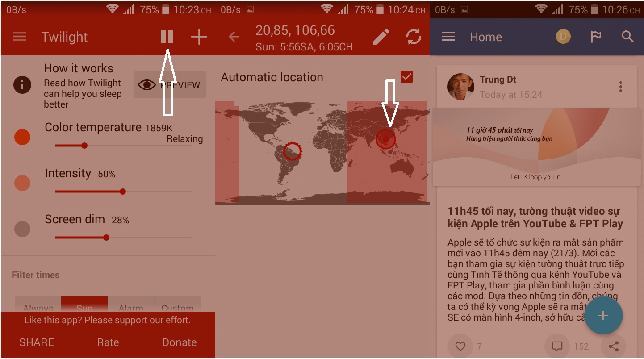Tap the Color temperature orange swatch
This screenshot has width=644, height=359.
(22, 137)
